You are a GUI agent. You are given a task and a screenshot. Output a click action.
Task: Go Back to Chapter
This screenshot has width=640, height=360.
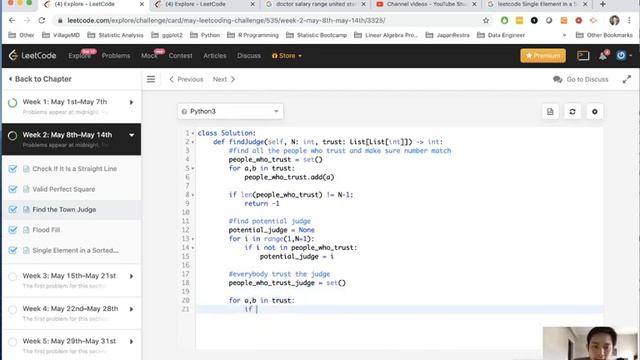point(40,79)
